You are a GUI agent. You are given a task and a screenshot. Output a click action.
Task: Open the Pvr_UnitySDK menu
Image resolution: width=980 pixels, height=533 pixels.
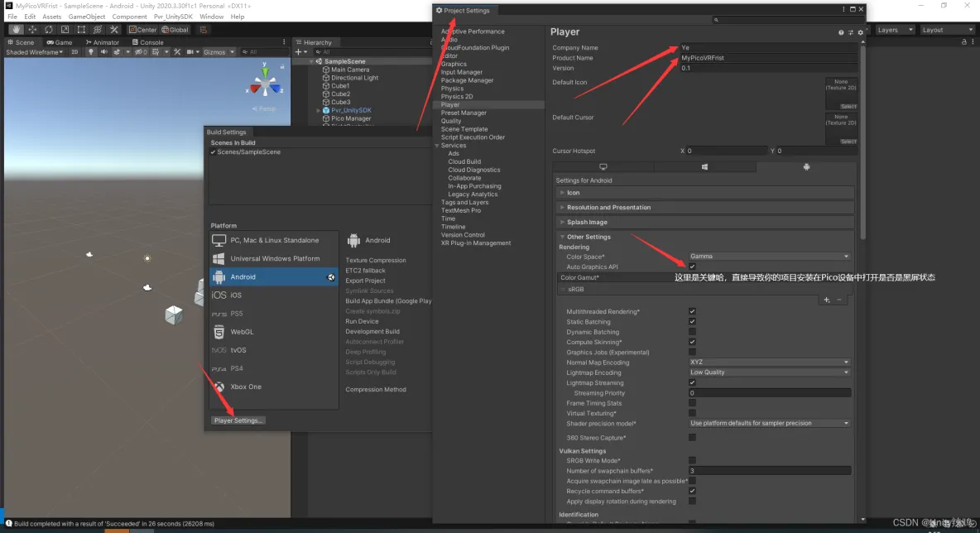[173, 17]
